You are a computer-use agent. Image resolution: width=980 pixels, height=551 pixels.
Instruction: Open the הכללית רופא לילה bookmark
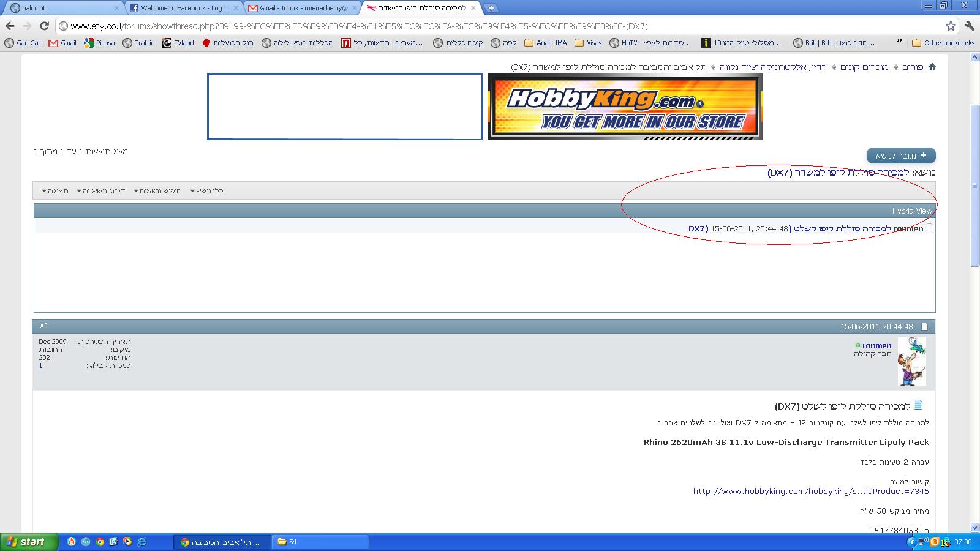point(298,43)
